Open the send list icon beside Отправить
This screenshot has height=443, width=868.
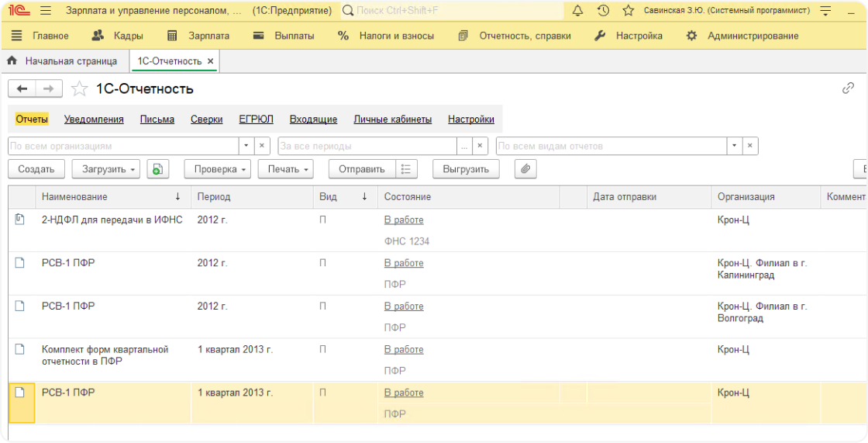(406, 169)
